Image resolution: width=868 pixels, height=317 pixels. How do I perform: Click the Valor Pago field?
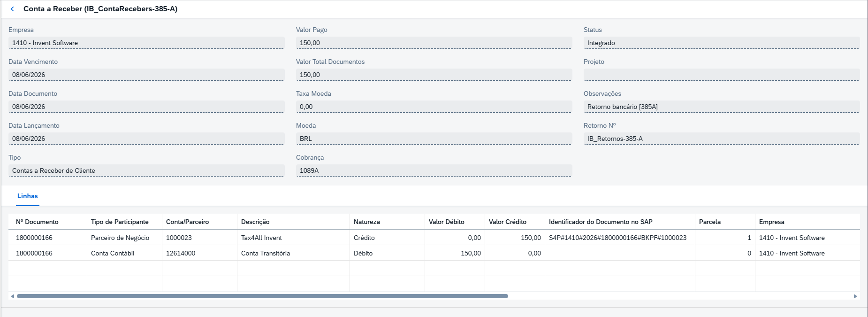click(434, 43)
